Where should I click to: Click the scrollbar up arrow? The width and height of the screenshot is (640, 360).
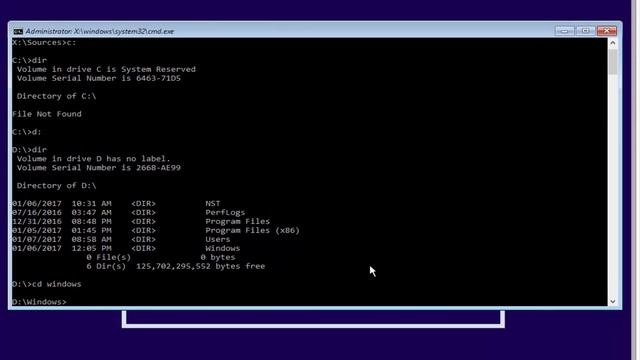[x=613, y=43]
